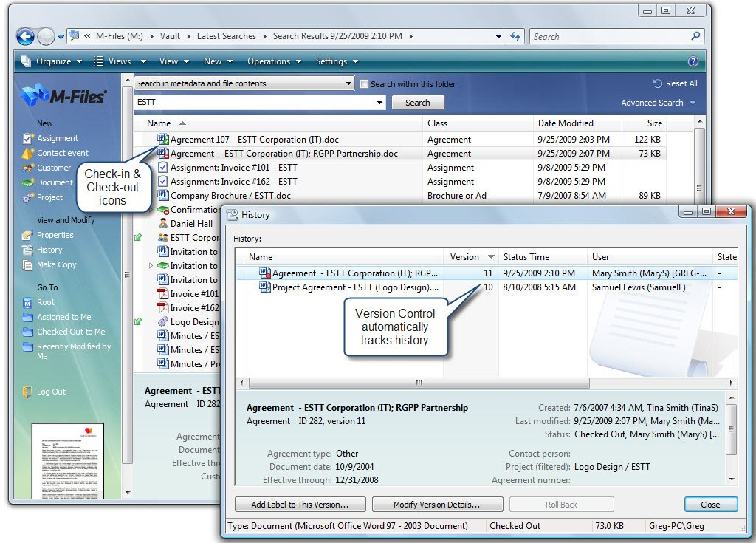This screenshot has height=543, width=756.
Task: Sort file list by Class column
Action: point(478,123)
